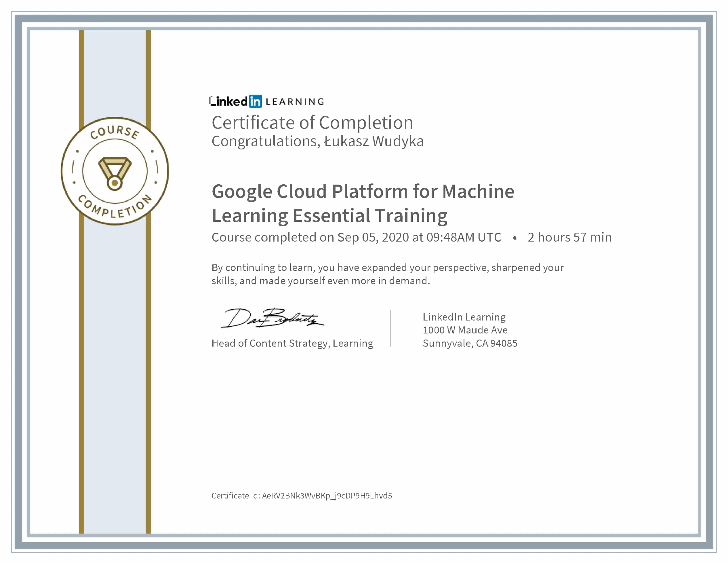This screenshot has height=563, width=728.
Task: Click the bullet separator before duration
Action: (x=515, y=238)
